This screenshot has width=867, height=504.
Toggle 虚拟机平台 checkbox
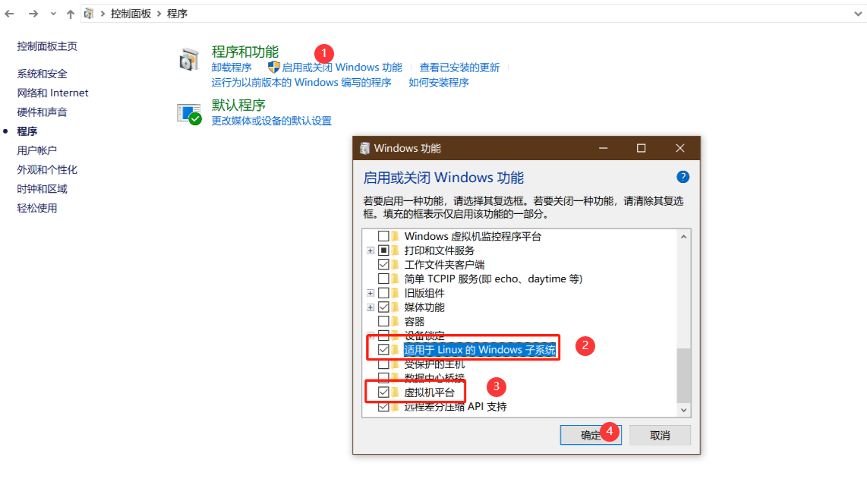383,392
